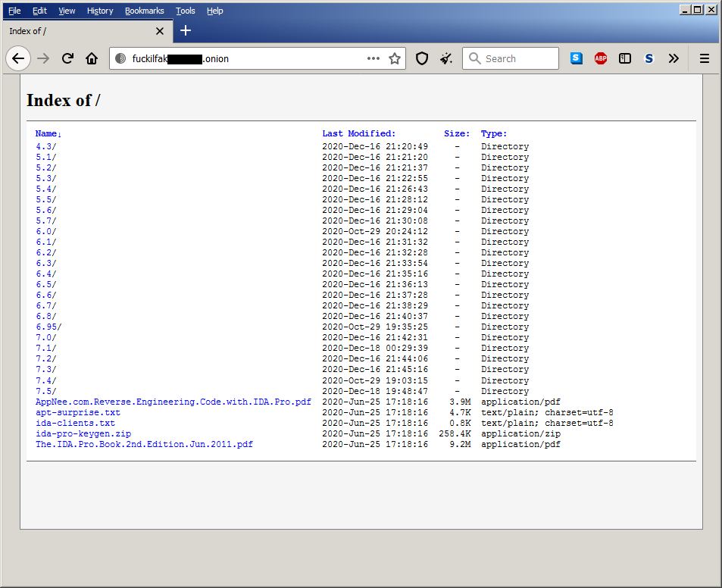Open the 5.4/ directory
This screenshot has width=722, height=588.
(x=46, y=189)
